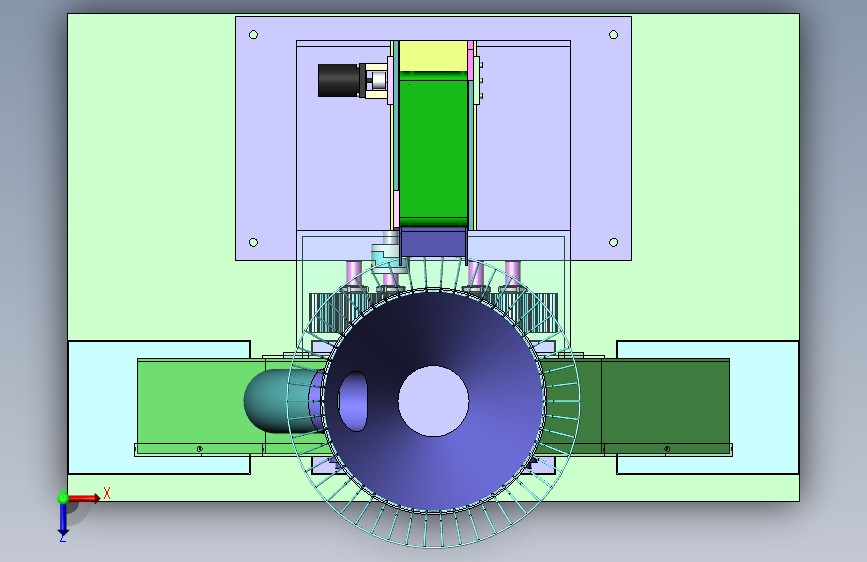
Task: Select the bright green conveyor body
Action: pos(433,149)
